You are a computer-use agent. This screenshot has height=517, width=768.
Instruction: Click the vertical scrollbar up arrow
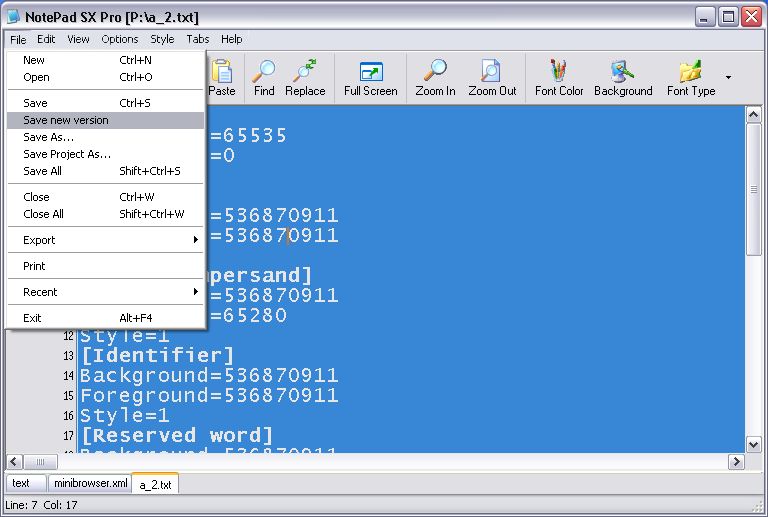(753, 115)
